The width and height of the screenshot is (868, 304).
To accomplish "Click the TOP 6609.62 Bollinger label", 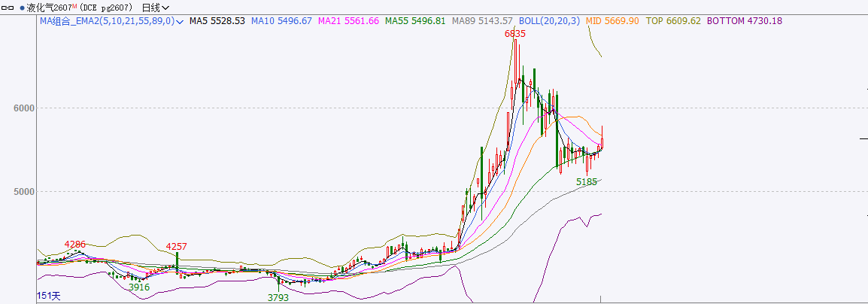I will [673, 21].
